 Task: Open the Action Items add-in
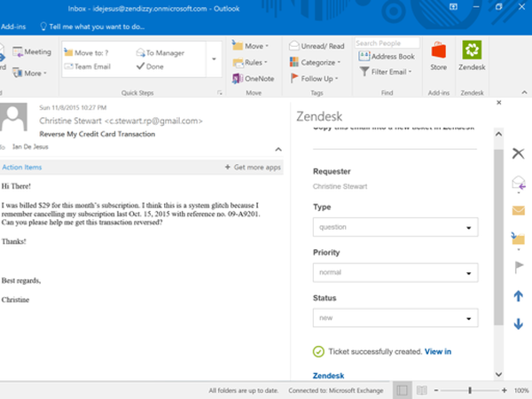(21, 168)
